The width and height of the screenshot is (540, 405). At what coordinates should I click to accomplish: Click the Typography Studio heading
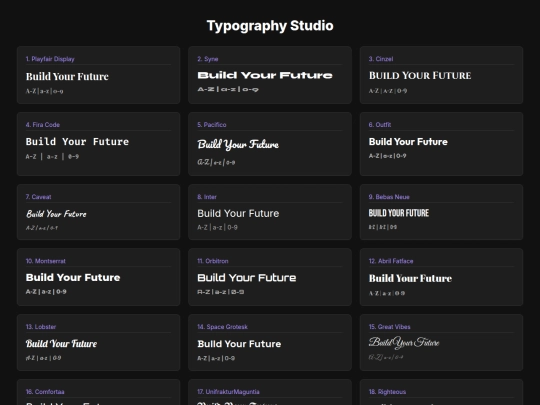[x=270, y=26]
